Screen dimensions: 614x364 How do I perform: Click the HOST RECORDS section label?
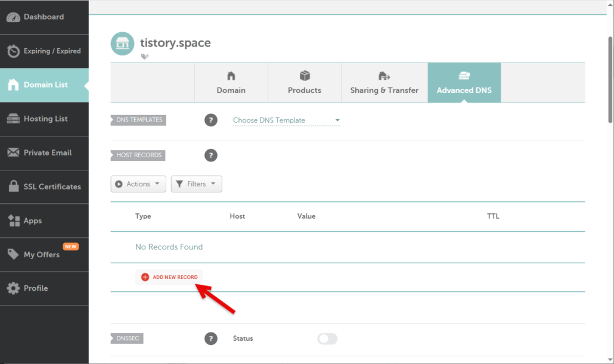click(138, 155)
